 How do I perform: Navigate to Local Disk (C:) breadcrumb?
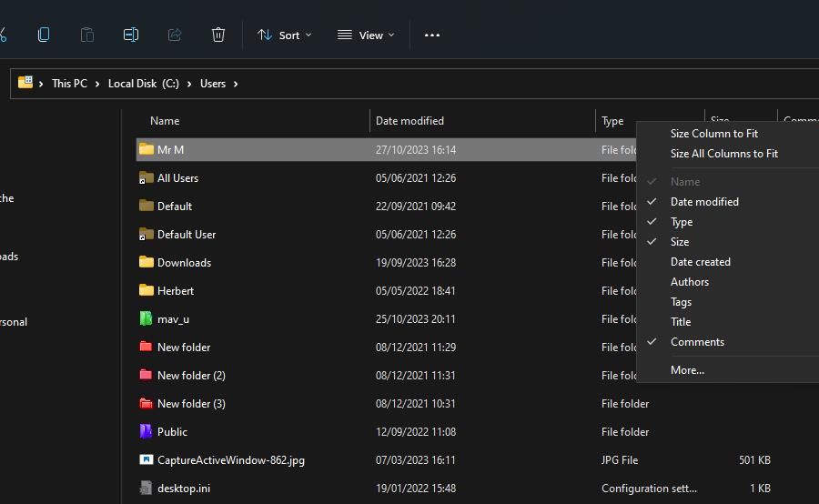pos(143,84)
